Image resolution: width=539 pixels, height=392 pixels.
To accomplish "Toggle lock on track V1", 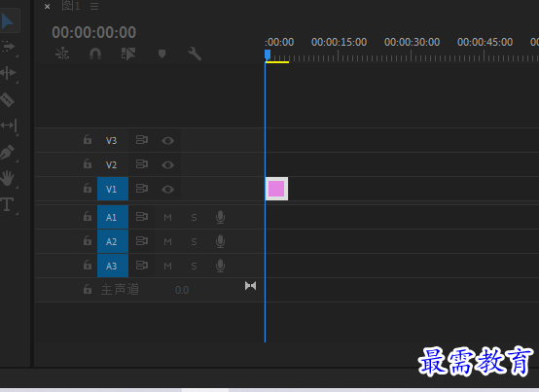I will [88, 188].
